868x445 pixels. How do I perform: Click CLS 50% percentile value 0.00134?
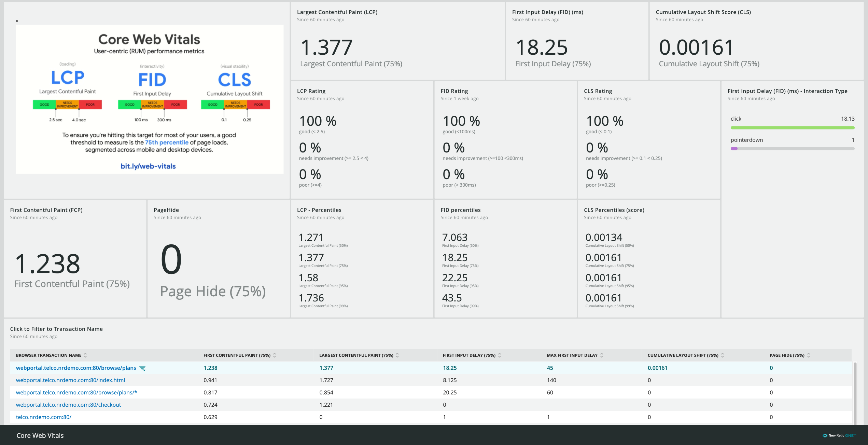point(604,237)
